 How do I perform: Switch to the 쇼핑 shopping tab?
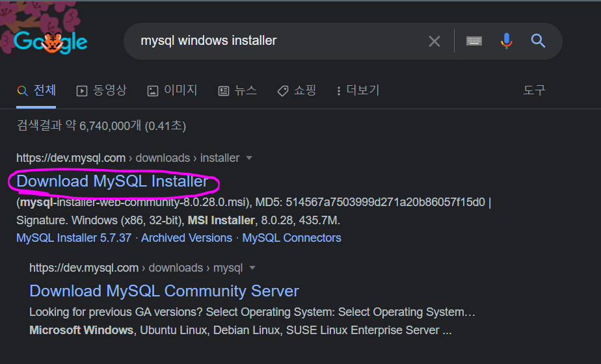click(297, 90)
